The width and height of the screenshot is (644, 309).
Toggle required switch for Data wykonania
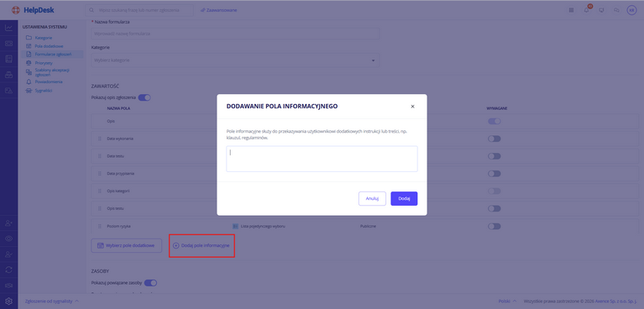[x=494, y=139]
